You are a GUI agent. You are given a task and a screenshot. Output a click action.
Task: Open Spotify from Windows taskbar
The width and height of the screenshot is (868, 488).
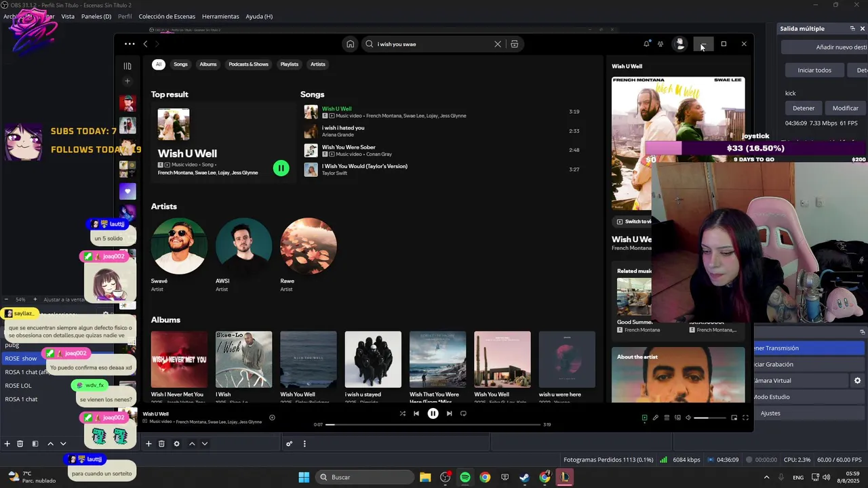coord(465,477)
